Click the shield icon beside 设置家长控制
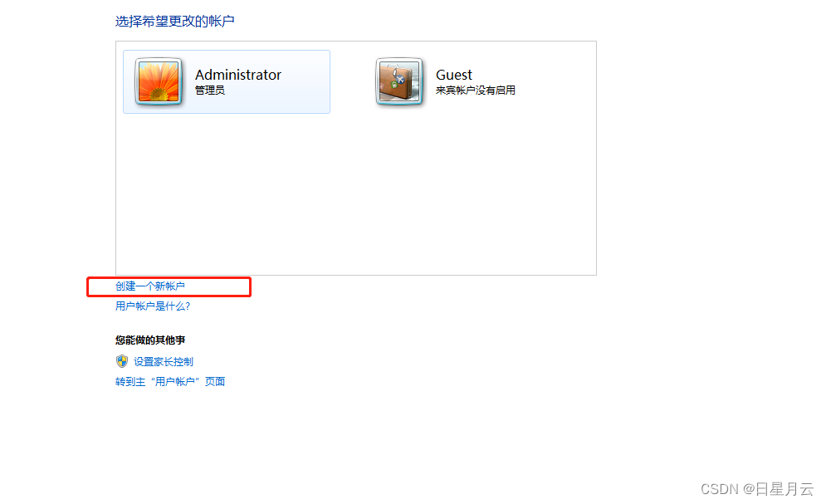The width and height of the screenshot is (826, 504). coord(122,361)
